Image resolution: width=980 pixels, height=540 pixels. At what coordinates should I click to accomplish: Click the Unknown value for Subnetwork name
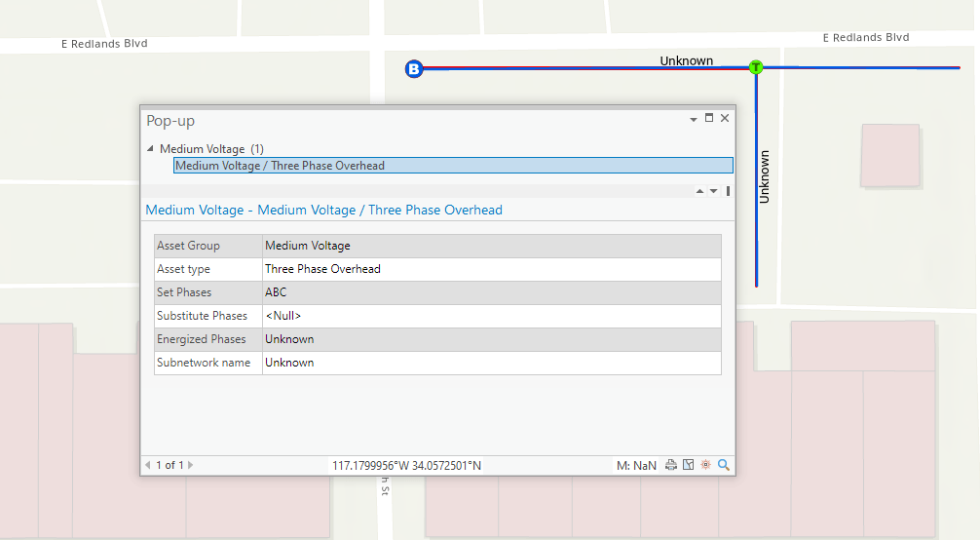491,363
